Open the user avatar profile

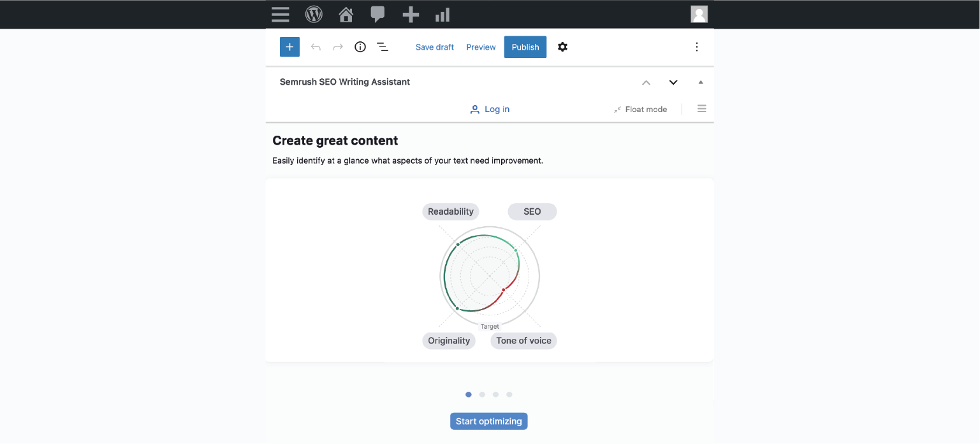(x=699, y=14)
